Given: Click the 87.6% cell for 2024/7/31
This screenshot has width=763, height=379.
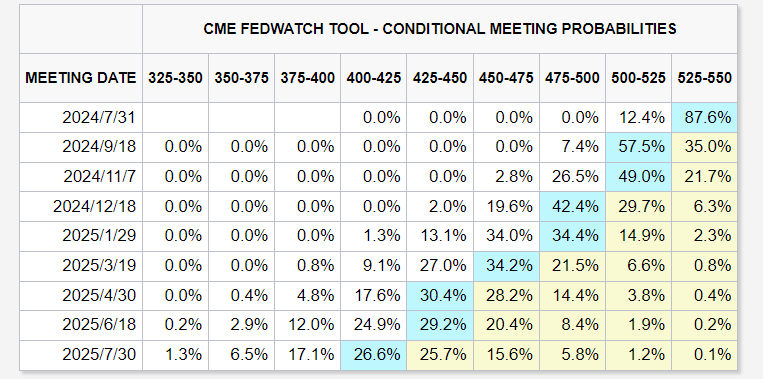Looking at the screenshot, I should 704,118.
